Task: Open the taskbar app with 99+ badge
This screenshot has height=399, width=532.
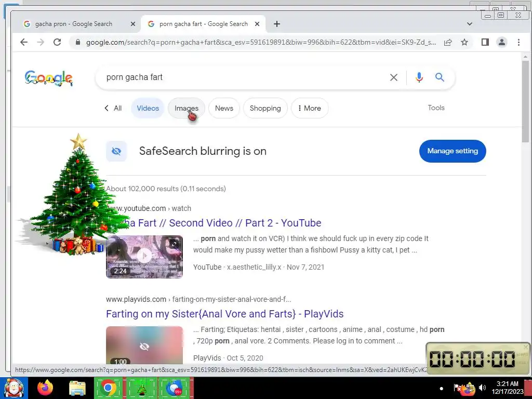Action: (x=175, y=388)
